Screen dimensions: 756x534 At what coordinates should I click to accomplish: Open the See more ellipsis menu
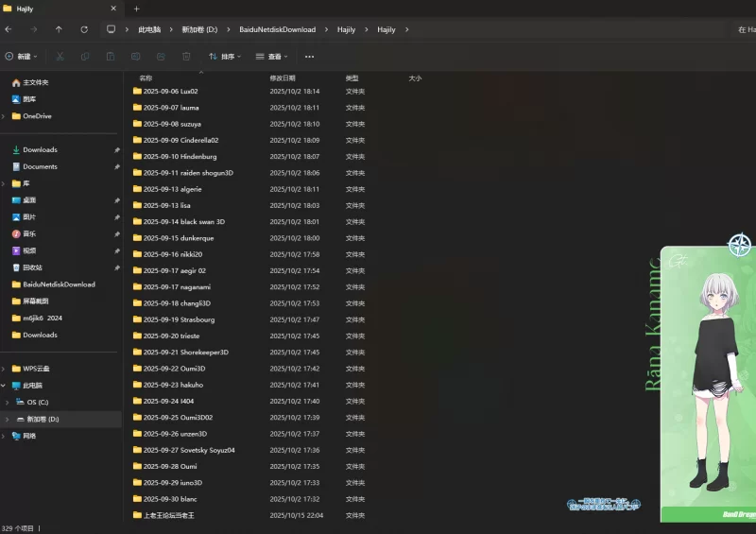click(x=310, y=57)
